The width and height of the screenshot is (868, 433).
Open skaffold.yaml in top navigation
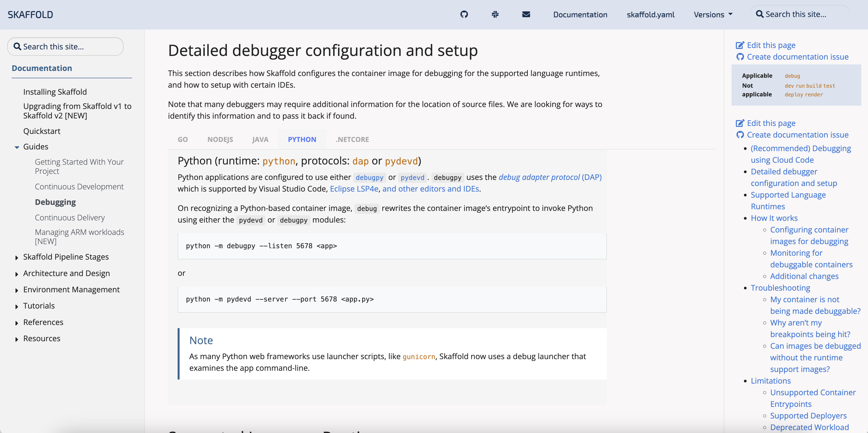650,15
